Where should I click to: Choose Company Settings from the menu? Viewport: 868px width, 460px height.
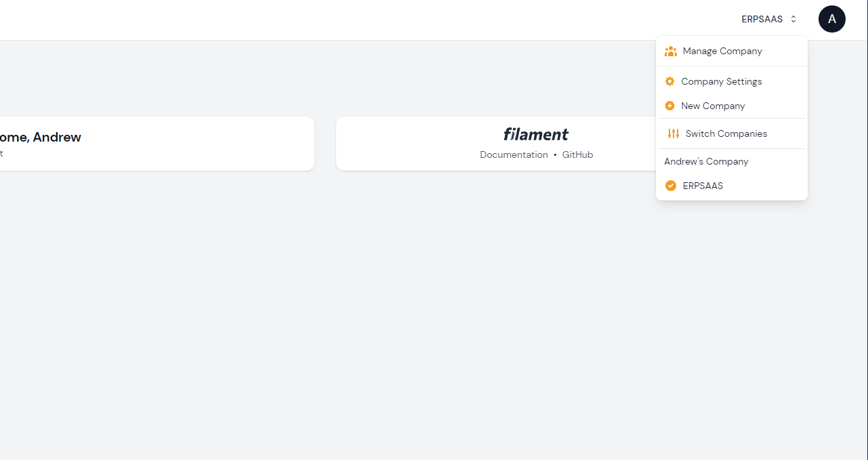click(x=721, y=81)
